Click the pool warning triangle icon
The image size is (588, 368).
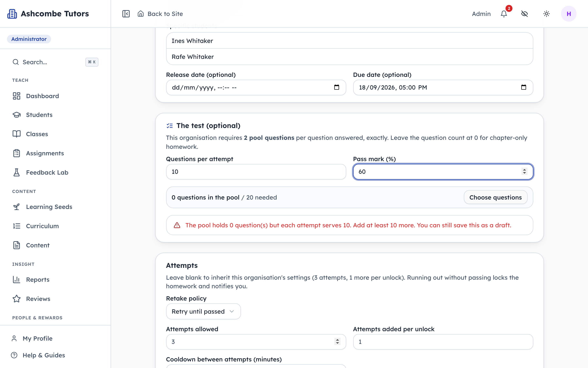(x=177, y=225)
